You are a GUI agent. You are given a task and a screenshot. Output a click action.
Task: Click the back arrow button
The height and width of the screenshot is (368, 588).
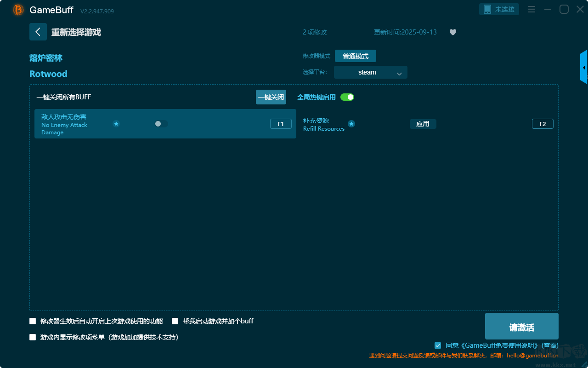tap(38, 32)
